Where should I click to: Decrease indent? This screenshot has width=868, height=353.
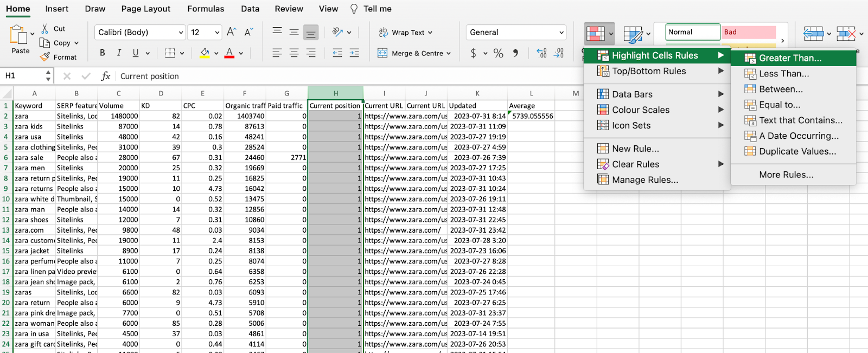click(337, 53)
